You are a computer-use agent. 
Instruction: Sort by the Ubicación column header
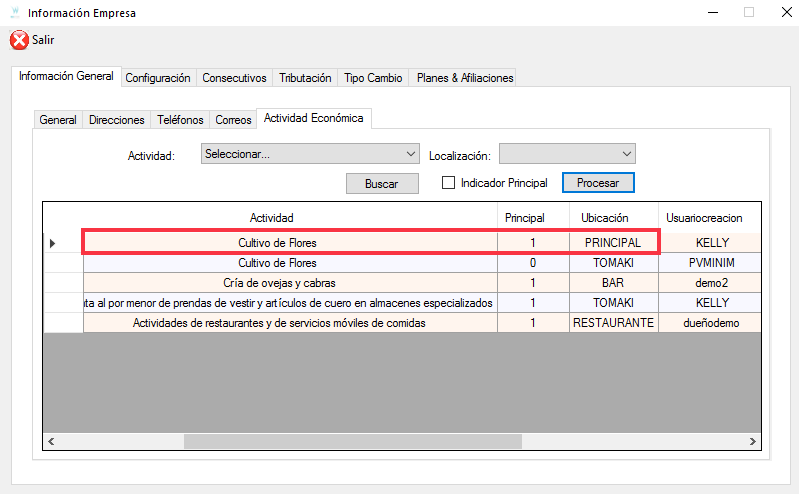click(605, 218)
